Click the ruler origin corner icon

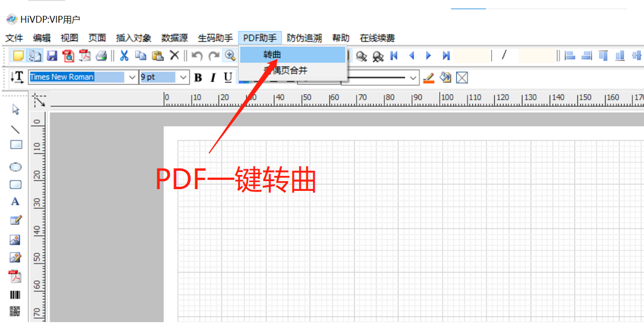tap(40, 100)
